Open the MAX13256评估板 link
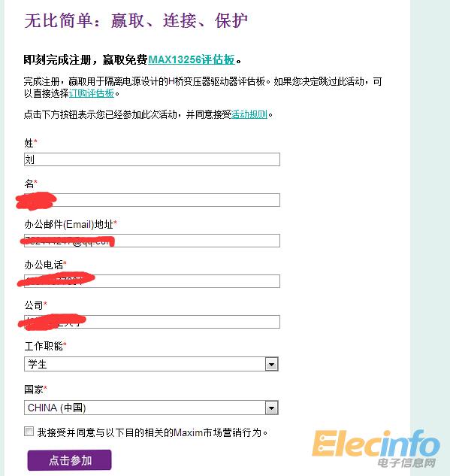This screenshot has width=450, height=476. pos(192,59)
